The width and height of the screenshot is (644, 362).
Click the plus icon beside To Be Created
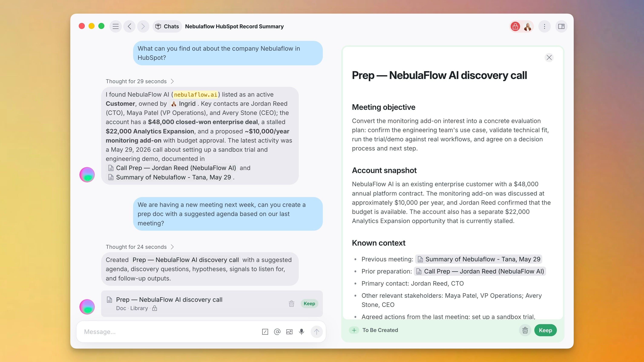point(354,330)
